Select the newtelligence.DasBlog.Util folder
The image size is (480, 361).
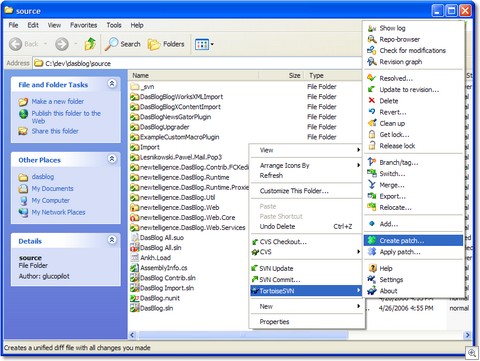point(173,197)
